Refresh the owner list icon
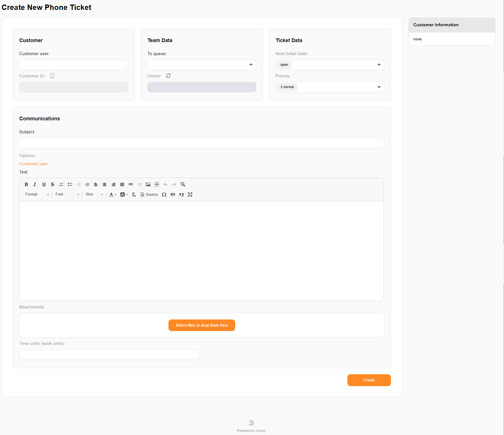504x435 pixels. pos(168,76)
